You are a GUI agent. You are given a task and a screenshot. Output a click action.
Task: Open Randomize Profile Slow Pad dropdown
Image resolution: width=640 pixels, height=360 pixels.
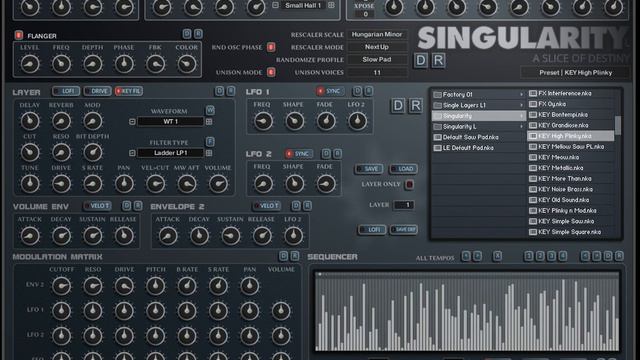pyautogui.click(x=377, y=60)
